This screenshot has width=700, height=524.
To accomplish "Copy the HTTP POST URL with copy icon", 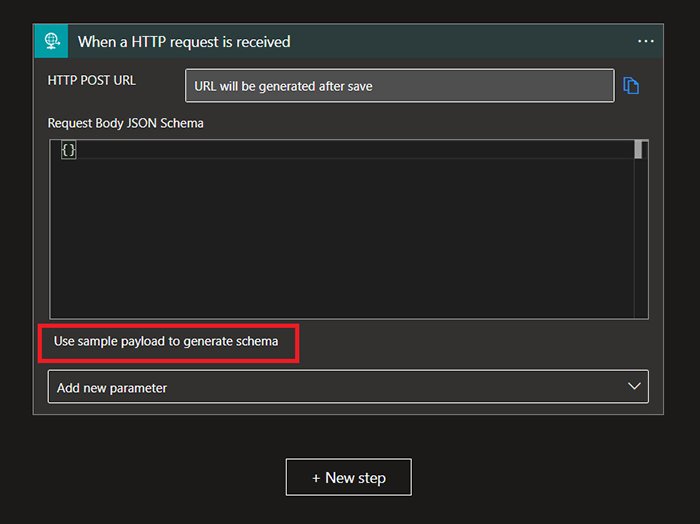I will coord(631,86).
